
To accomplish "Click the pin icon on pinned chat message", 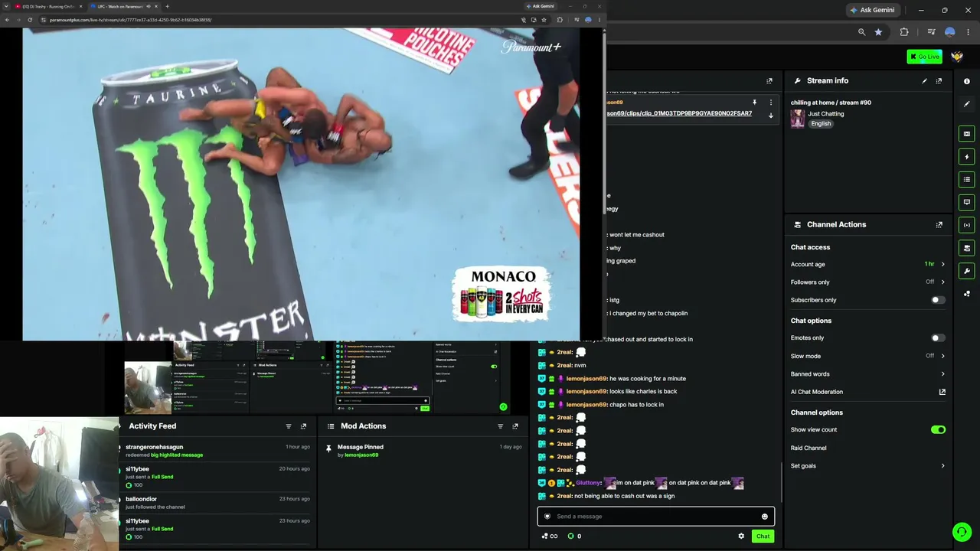I will point(754,103).
